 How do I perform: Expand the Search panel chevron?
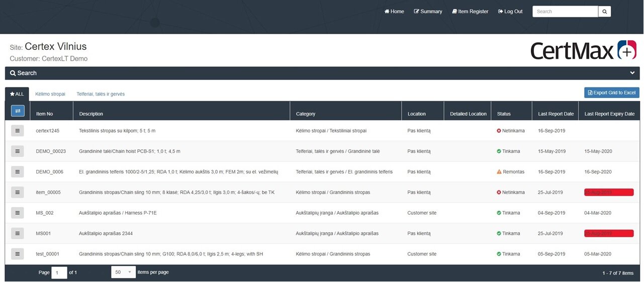[x=632, y=73]
